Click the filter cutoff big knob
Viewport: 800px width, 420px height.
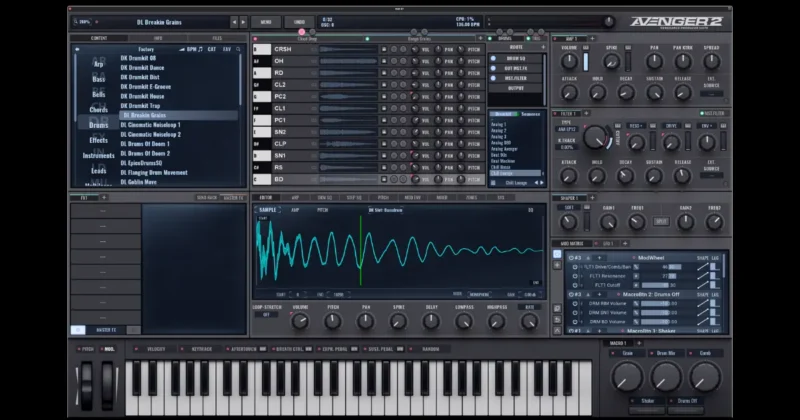point(594,137)
